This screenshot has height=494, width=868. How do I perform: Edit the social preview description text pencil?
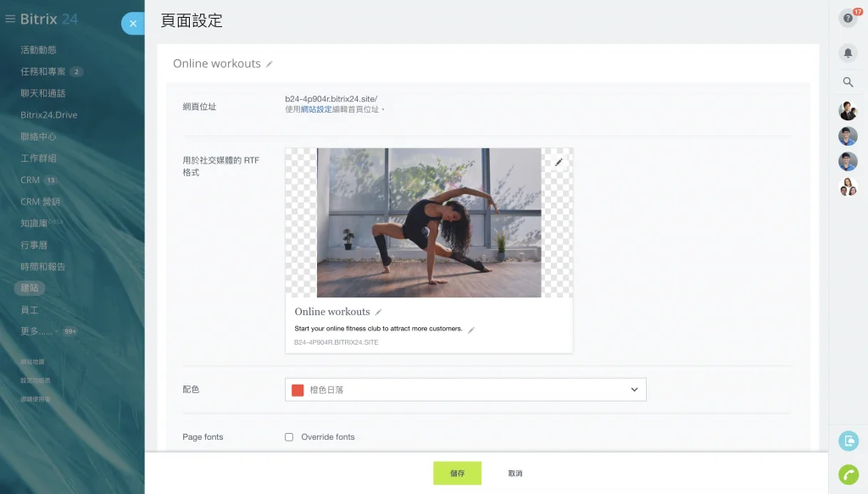tap(471, 330)
